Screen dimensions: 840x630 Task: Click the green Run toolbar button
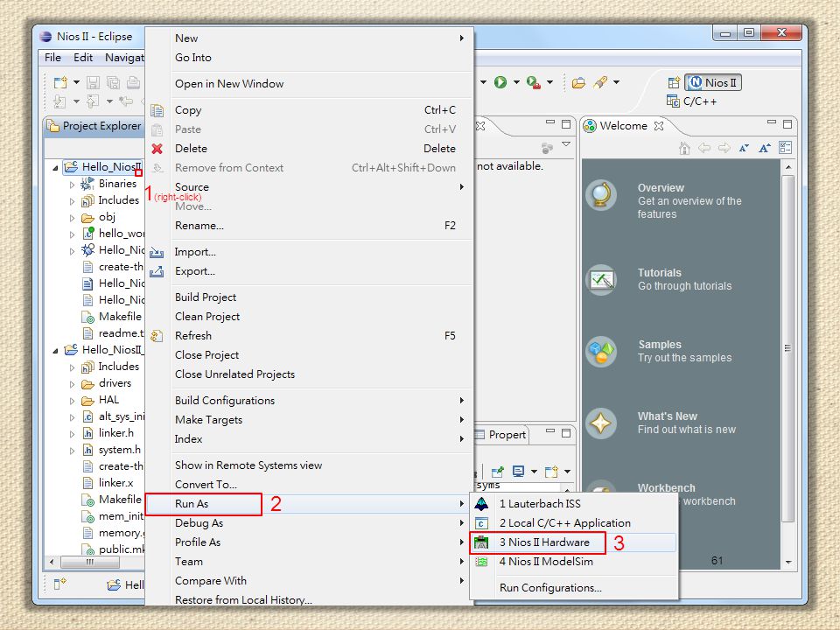[500, 82]
